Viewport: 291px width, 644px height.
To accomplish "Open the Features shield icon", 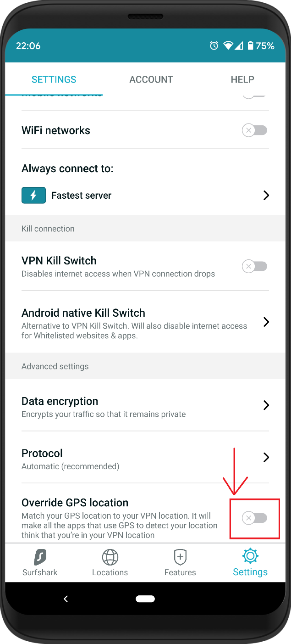I will tap(180, 556).
